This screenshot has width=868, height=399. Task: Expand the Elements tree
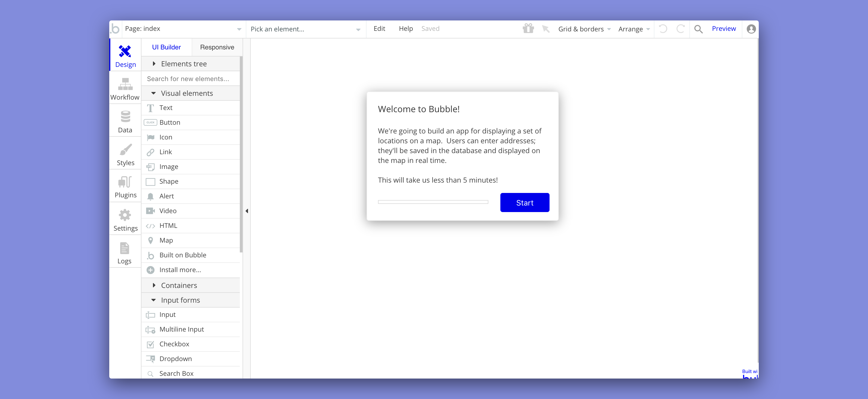point(191,64)
